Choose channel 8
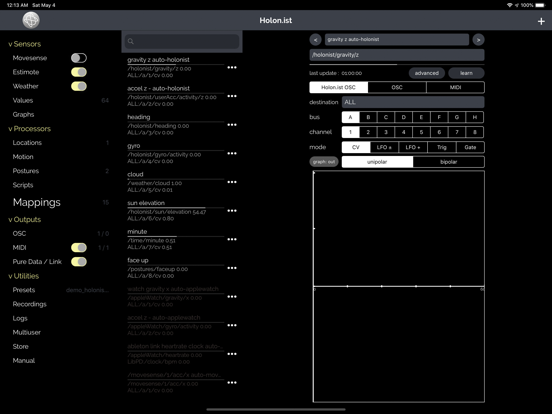Image resolution: width=552 pixels, height=414 pixels. point(475,132)
